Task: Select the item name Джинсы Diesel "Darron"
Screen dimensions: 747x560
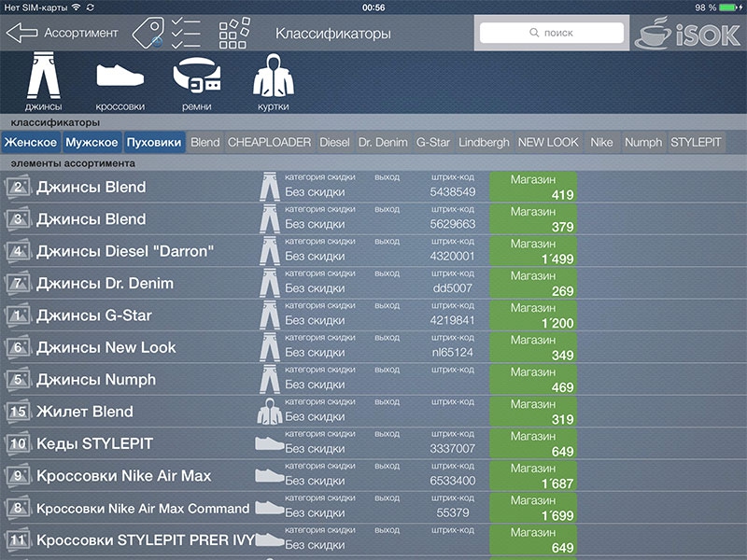Action: (x=125, y=251)
